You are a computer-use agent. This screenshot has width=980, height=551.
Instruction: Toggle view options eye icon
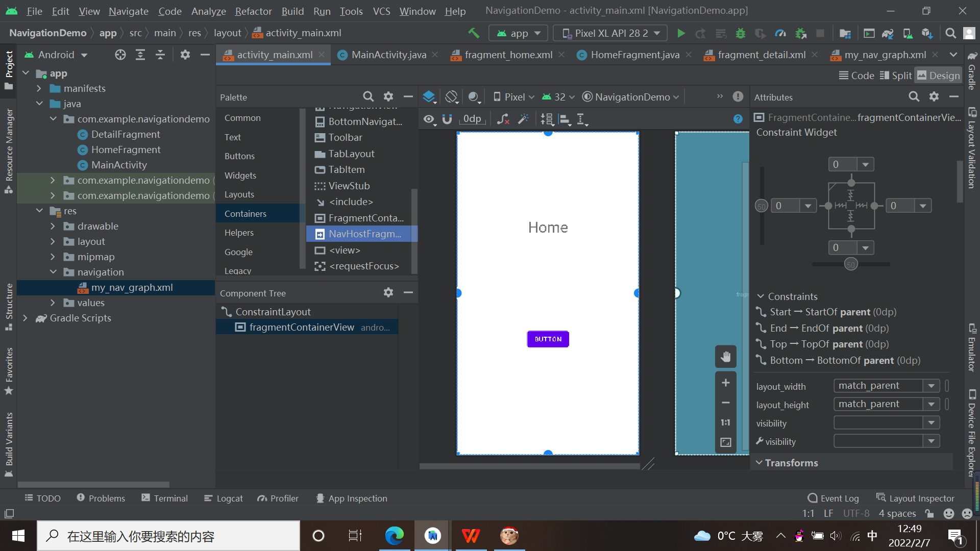(x=429, y=119)
